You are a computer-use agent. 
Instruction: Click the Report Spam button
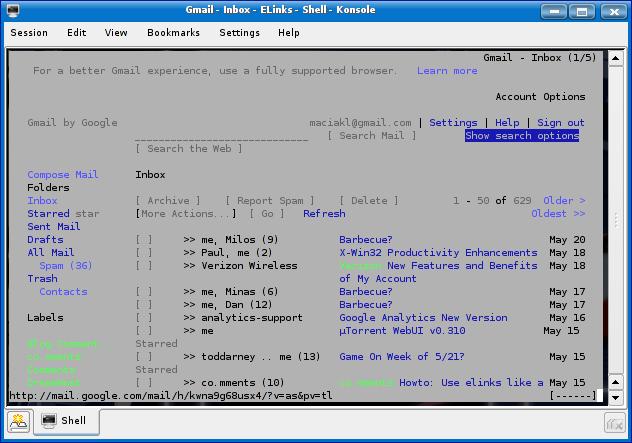(267, 201)
